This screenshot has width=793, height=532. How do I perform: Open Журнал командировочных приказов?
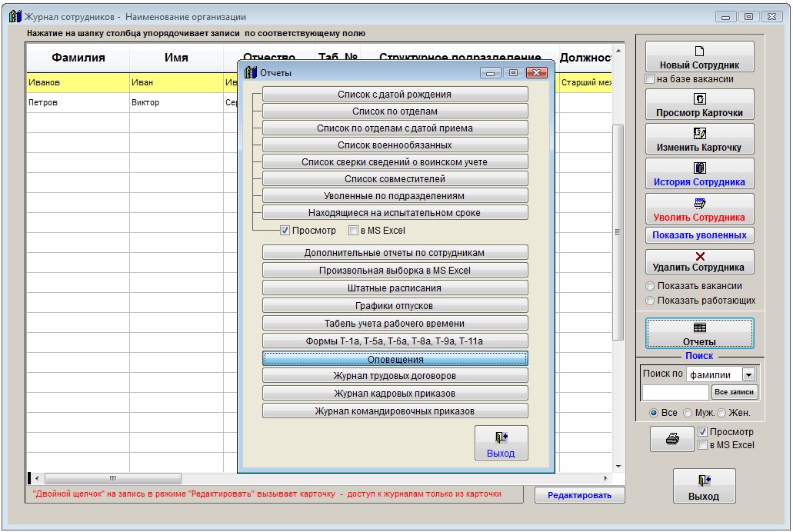(395, 411)
